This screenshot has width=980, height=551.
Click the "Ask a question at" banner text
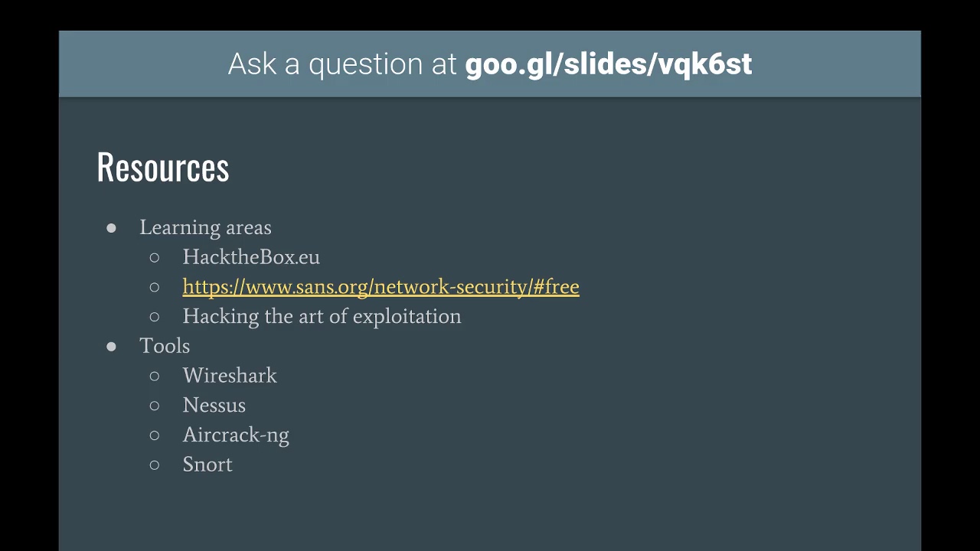(x=342, y=64)
